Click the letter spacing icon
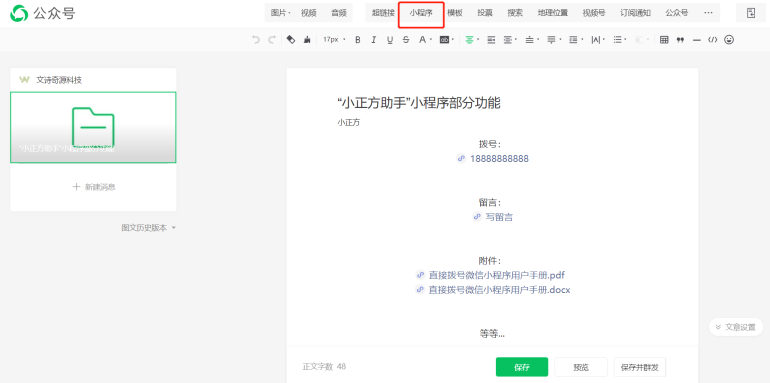This screenshot has width=770, height=383. 595,40
